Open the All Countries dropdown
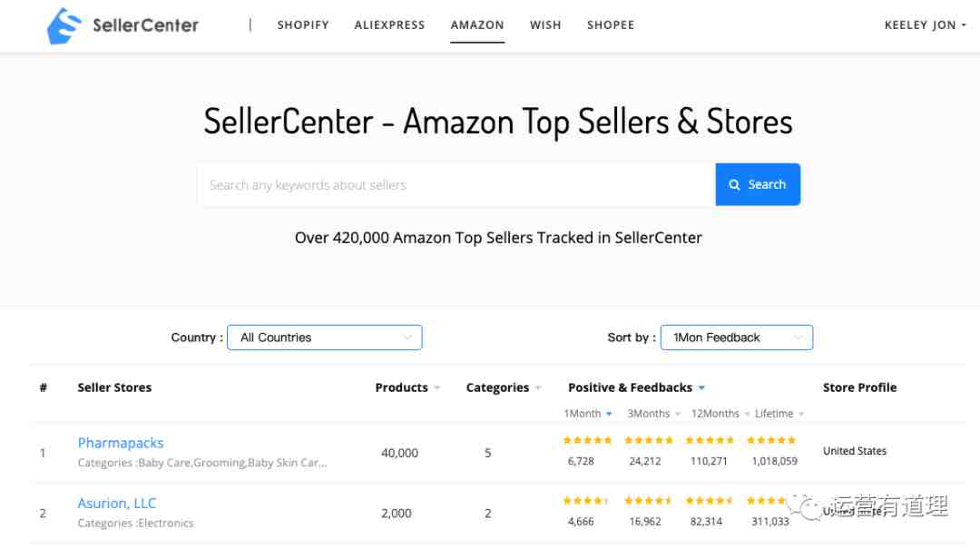 pos(324,338)
